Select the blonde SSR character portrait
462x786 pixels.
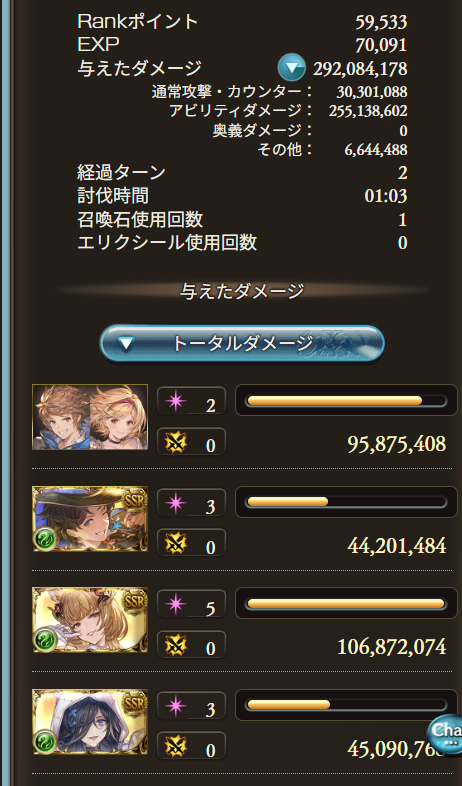tap(90, 620)
